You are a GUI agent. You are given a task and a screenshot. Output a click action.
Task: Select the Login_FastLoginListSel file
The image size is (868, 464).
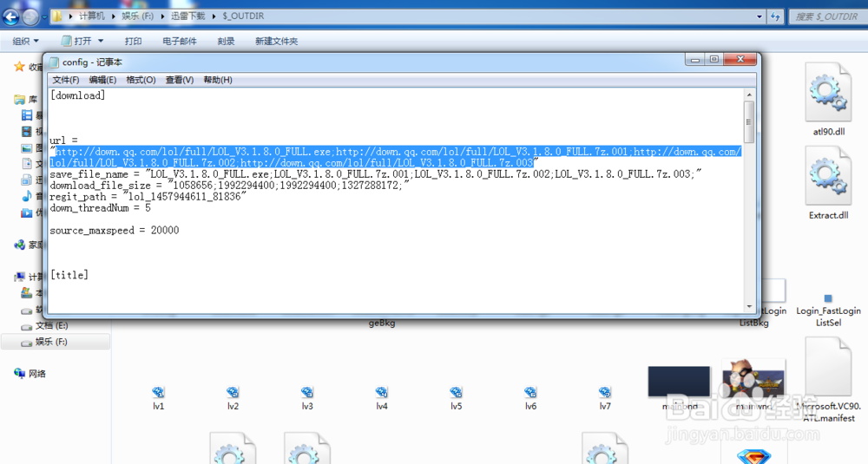click(828, 310)
